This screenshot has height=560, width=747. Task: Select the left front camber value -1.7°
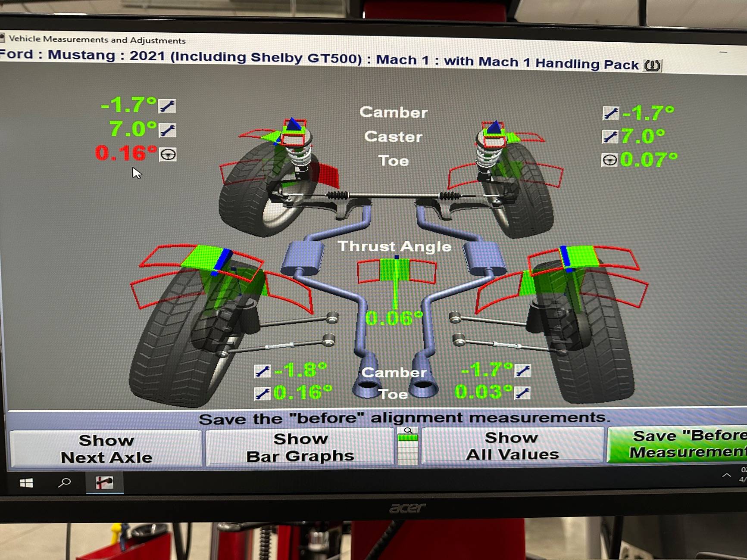pyautogui.click(x=128, y=105)
